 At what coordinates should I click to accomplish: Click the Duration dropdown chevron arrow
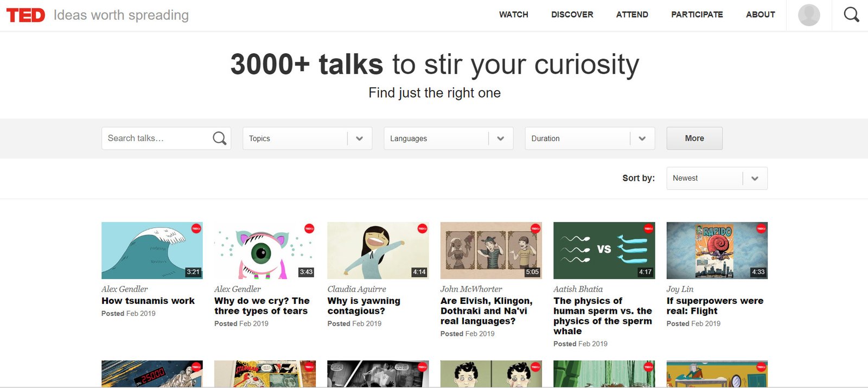[x=642, y=138]
